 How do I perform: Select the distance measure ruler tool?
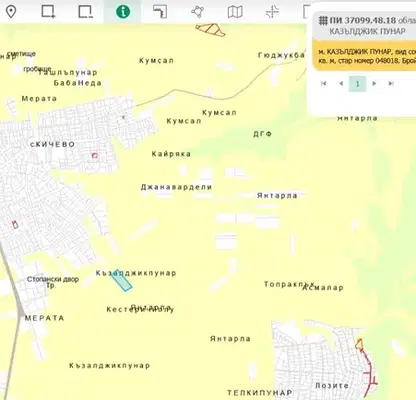(x=160, y=12)
